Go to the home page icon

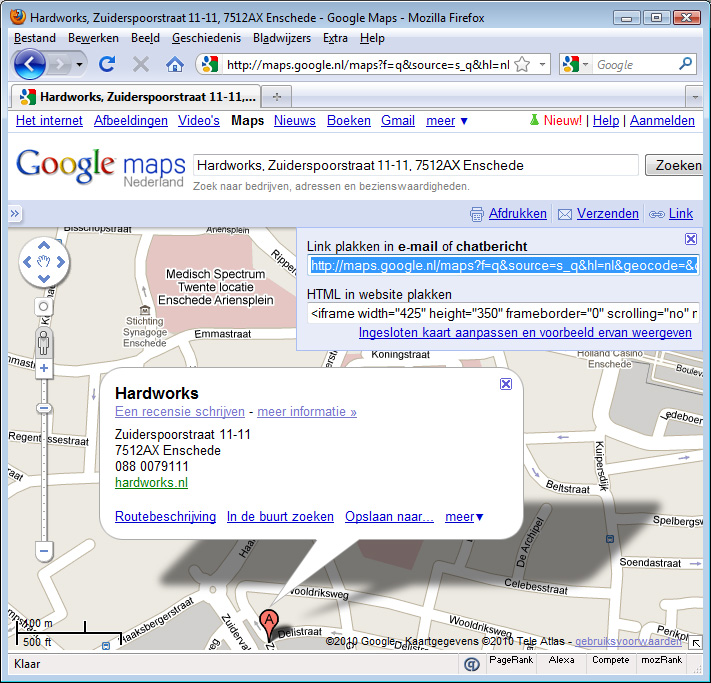click(x=175, y=65)
